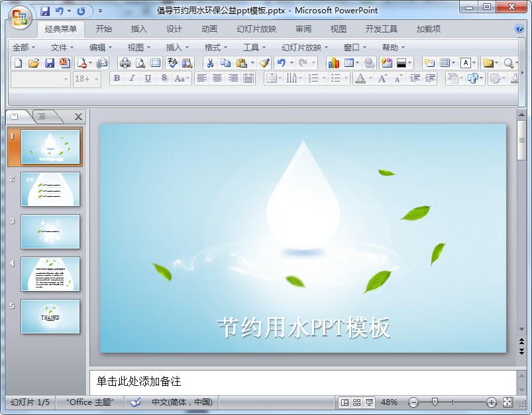
Task: Select slide 4 thumbnail in the panel
Action: [x=50, y=274]
